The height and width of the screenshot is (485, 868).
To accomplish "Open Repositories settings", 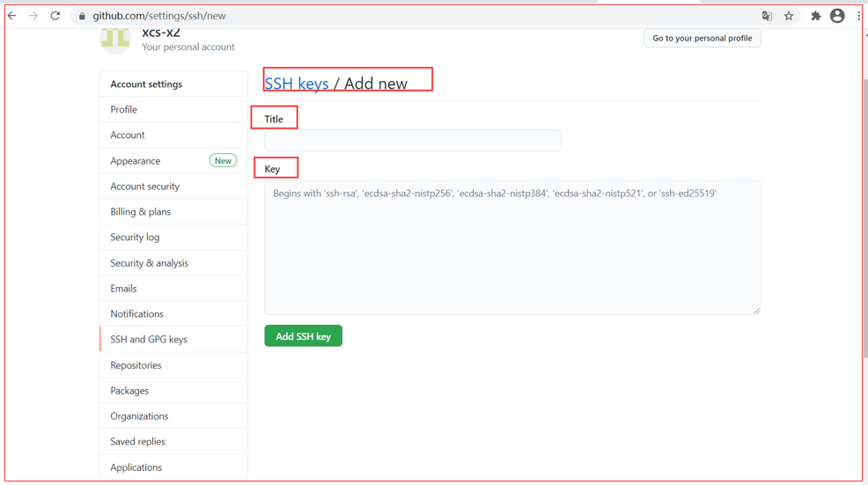I will tap(173, 365).
